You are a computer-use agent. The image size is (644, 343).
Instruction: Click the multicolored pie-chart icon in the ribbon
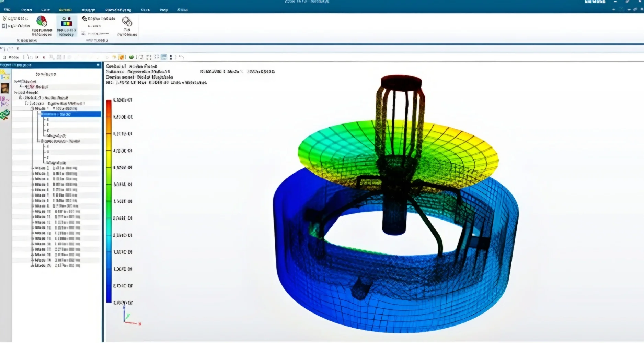[42, 22]
